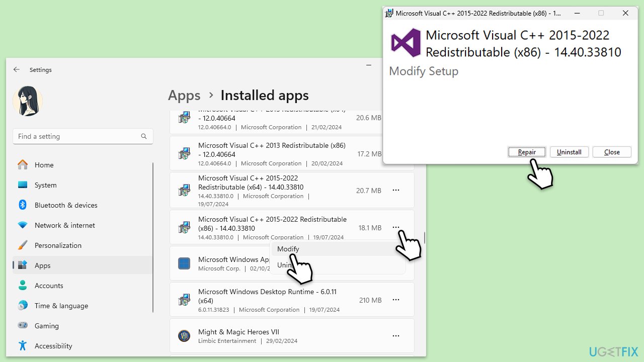Open more options for Windows Desktop Runtime
Screen dimensions: 644x362
tap(396, 300)
